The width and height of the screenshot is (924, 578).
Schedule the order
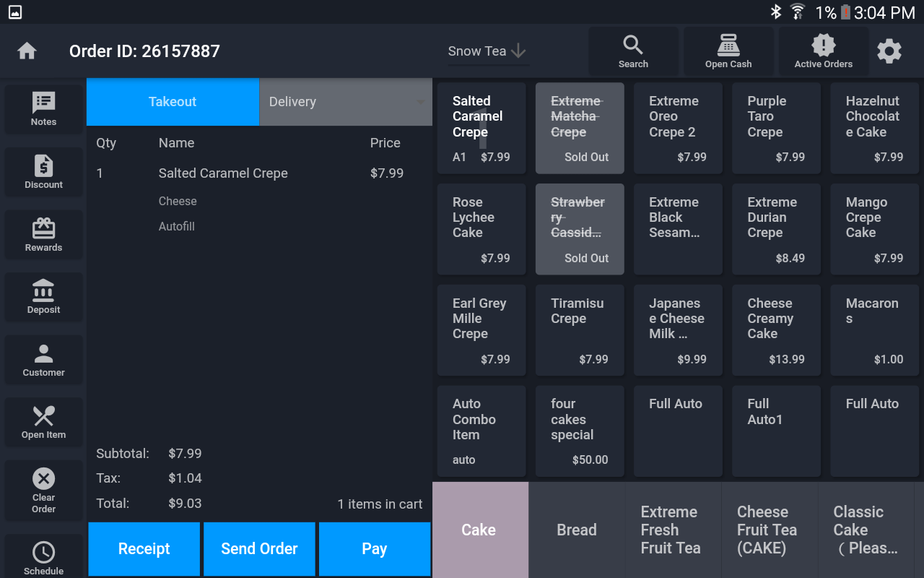point(43,557)
